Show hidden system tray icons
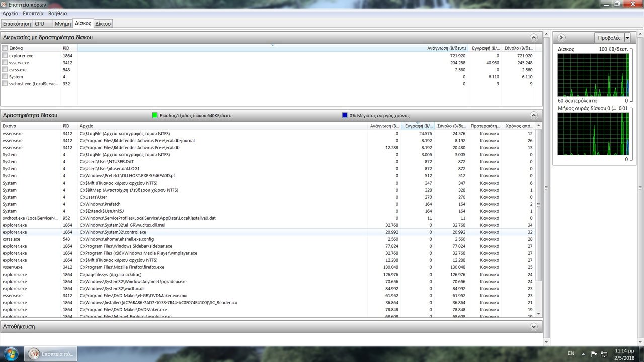The height and width of the screenshot is (362, 644). click(x=584, y=353)
